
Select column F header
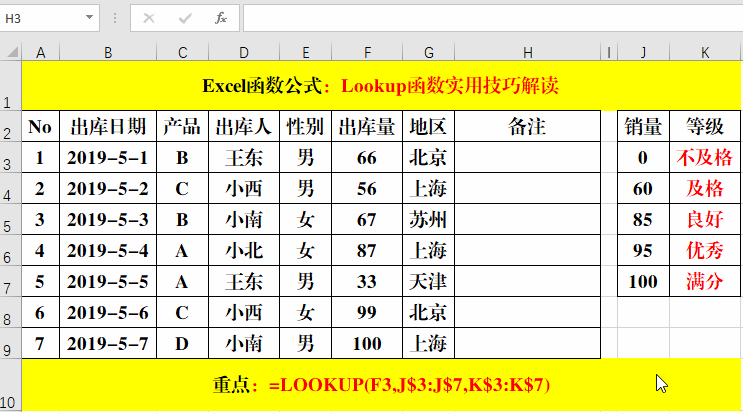click(x=367, y=52)
